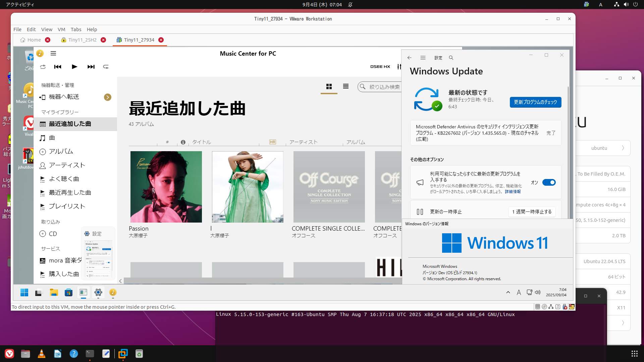
Task: Click 更新プログラムのチェック button
Action: (x=535, y=102)
